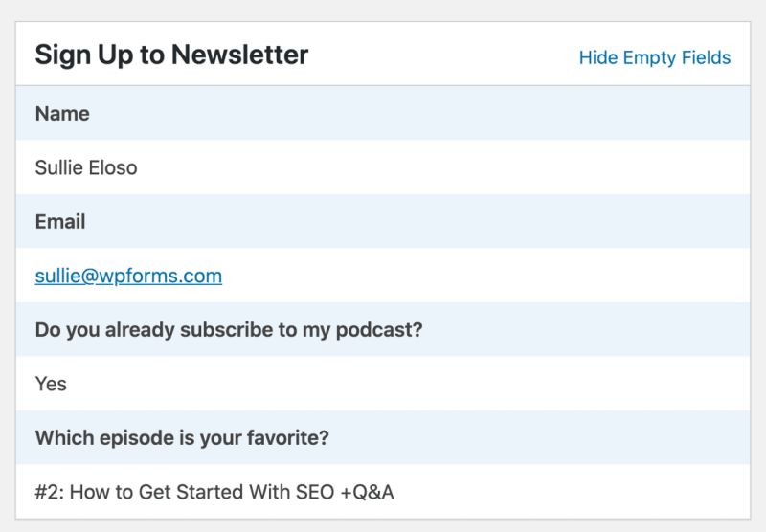
Task: Click the Hide Empty Fields link
Action: [654, 58]
